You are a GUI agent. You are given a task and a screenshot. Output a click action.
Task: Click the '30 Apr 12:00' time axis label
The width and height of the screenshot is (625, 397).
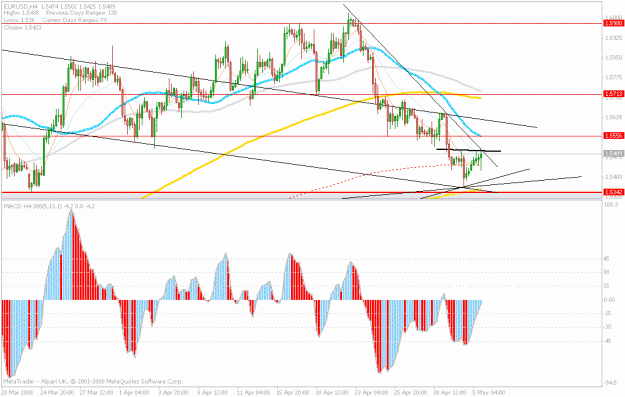pos(450,393)
